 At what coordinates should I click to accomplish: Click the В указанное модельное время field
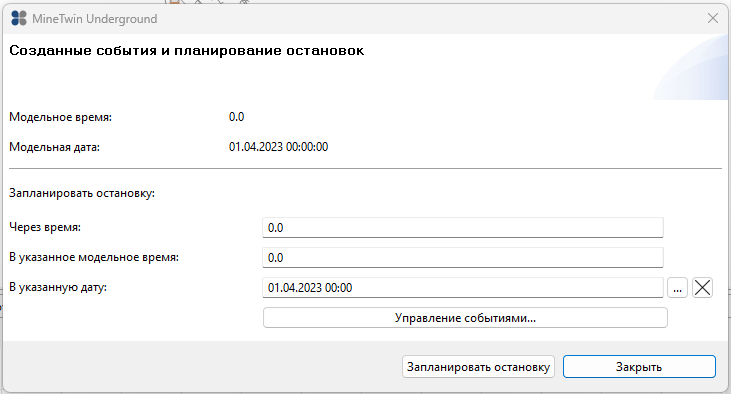click(462, 257)
